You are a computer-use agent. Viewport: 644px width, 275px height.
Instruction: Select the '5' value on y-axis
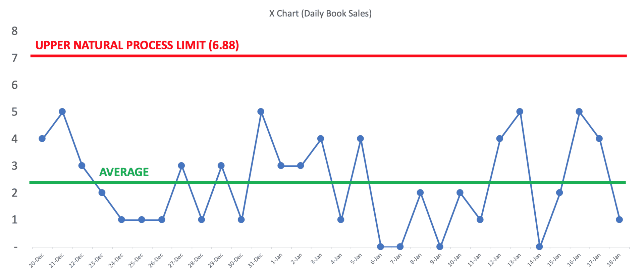click(14, 112)
